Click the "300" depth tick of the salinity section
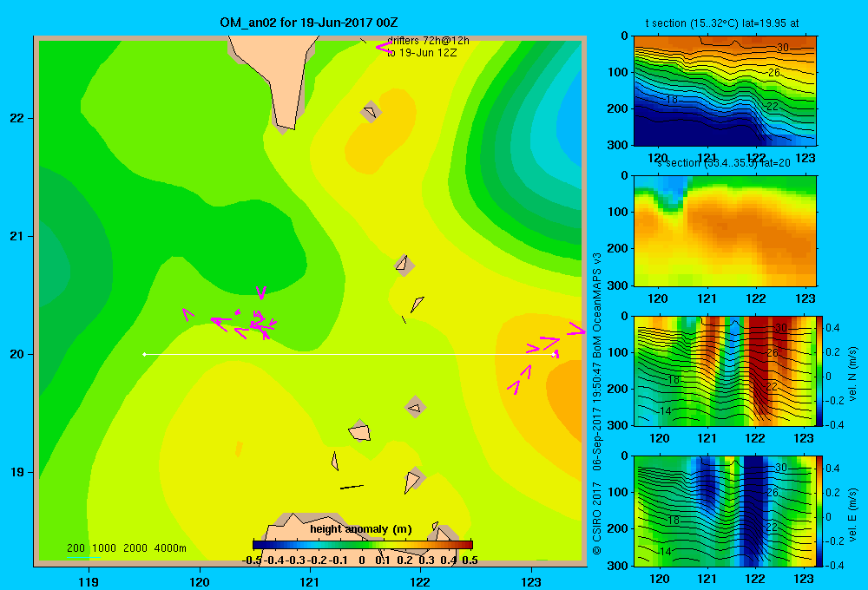 point(620,285)
